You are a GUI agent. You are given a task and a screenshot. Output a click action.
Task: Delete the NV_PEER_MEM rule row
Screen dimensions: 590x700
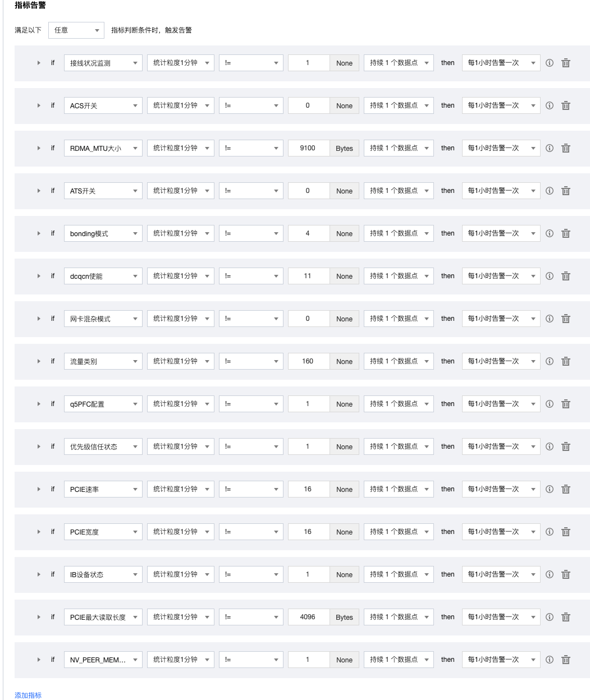point(566,660)
